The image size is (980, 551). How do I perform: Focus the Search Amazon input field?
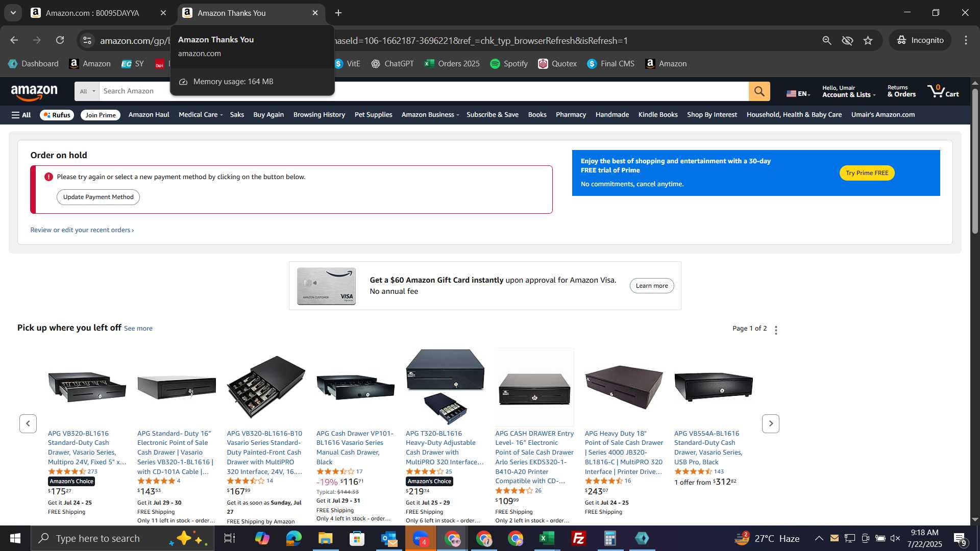(424, 91)
